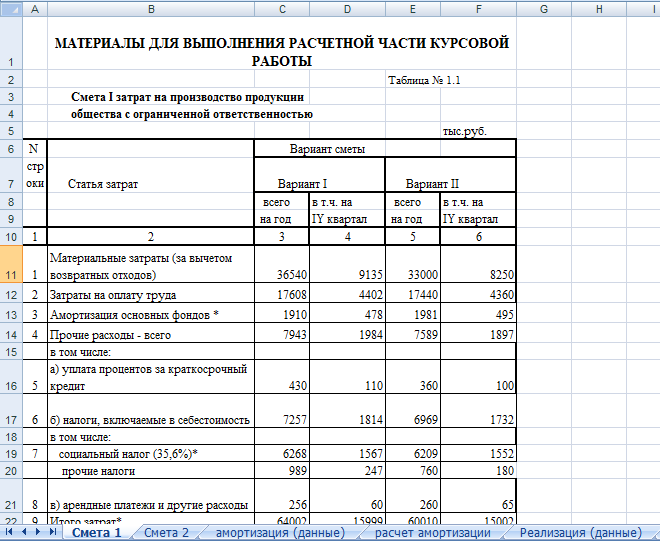Click Материальные затраты row label

[x=151, y=264]
